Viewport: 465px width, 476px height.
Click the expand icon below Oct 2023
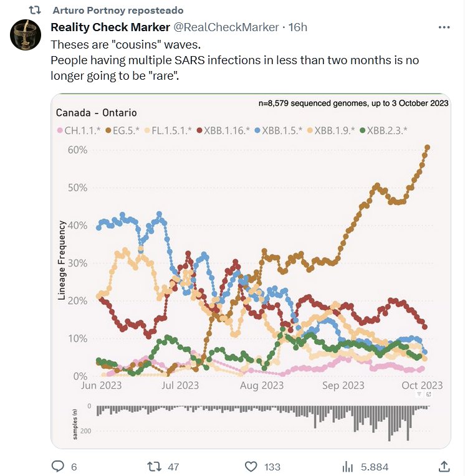429,395
